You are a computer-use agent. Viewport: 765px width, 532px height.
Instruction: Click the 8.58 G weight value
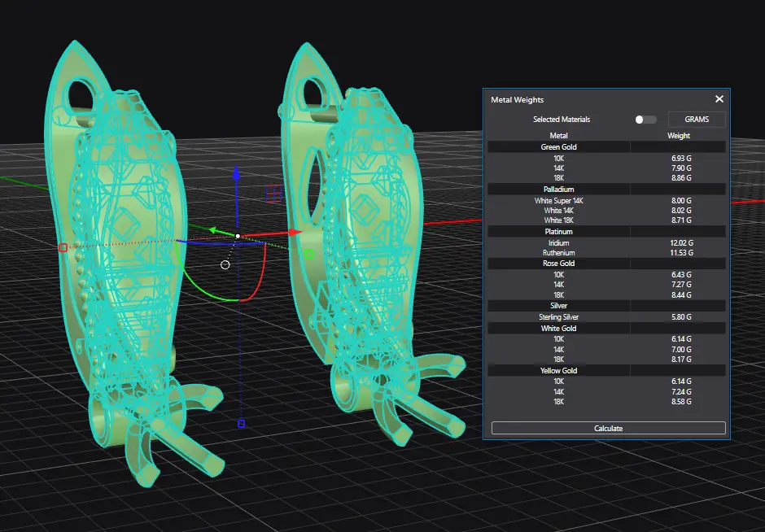[x=681, y=402]
